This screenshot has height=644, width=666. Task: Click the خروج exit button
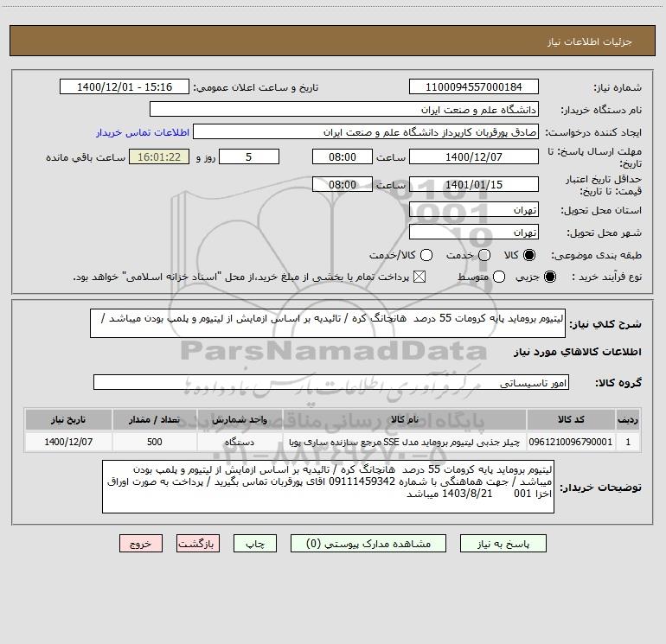[x=141, y=544]
